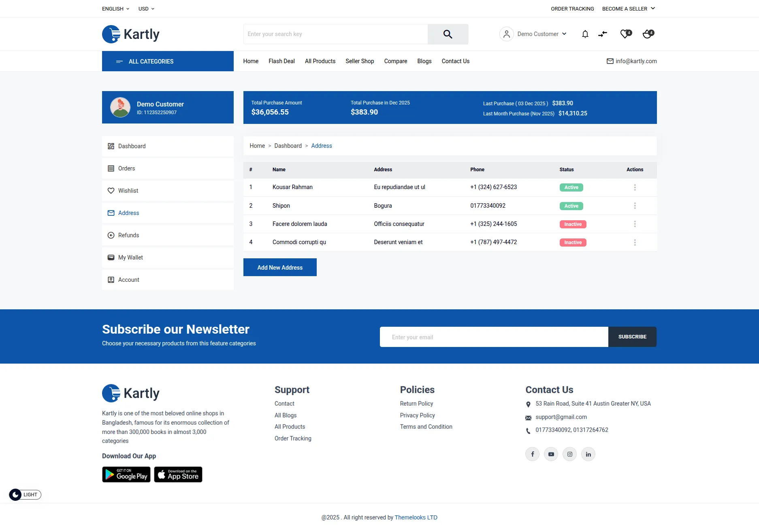Open the compare arrows icon in header

[603, 34]
